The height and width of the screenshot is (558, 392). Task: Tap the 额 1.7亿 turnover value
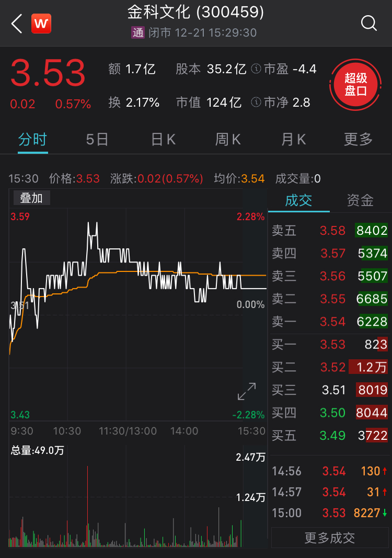tap(132, 69)
